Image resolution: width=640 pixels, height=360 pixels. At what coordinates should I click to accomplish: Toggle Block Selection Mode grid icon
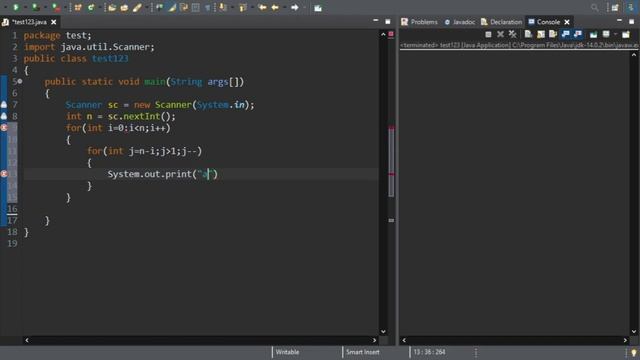click(x=196, y=7)
